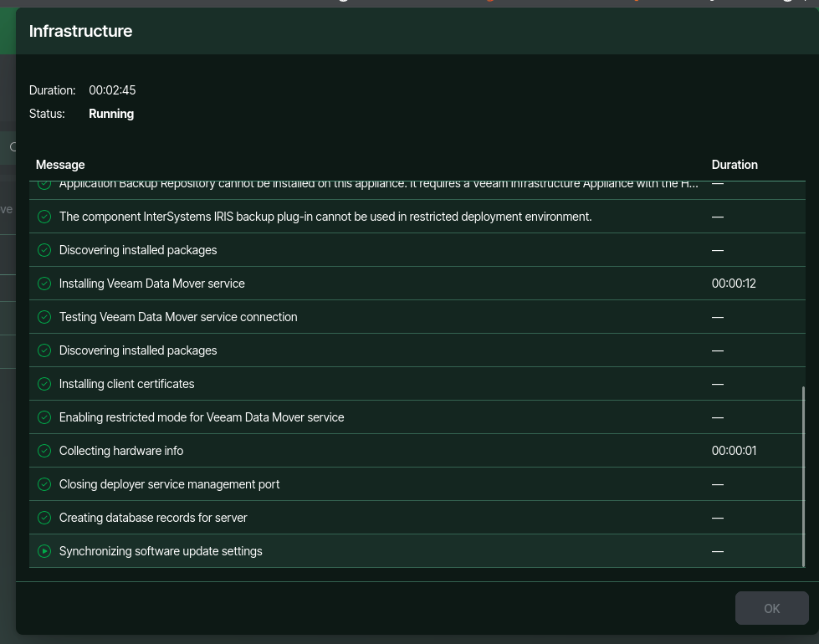Viewport: 819px width, 644px height.
Task: Click the 00:00:12 duration value
Action: pos(734,284)
